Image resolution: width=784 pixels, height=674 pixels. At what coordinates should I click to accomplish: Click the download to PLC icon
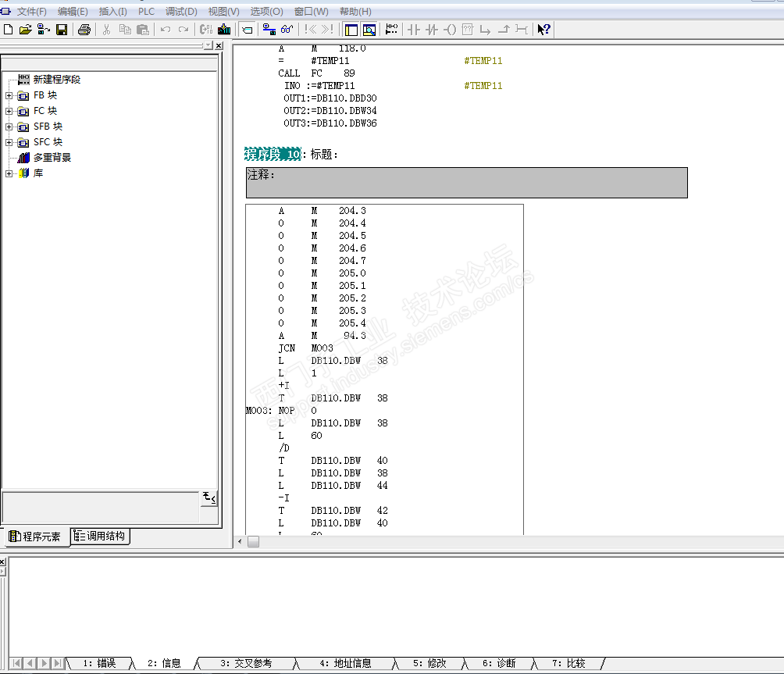point(224,30)
